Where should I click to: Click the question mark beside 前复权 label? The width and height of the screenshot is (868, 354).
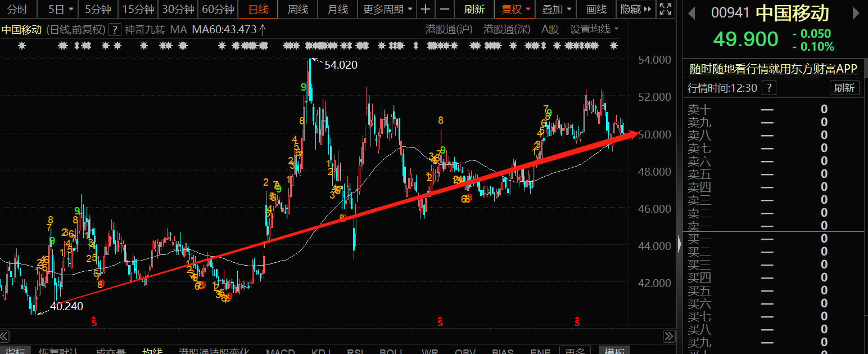click(x=115, y=30)
